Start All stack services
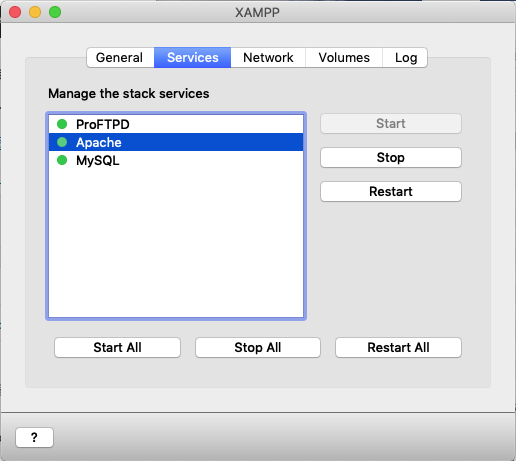This screenshot has height=461, width=516. 117,347
